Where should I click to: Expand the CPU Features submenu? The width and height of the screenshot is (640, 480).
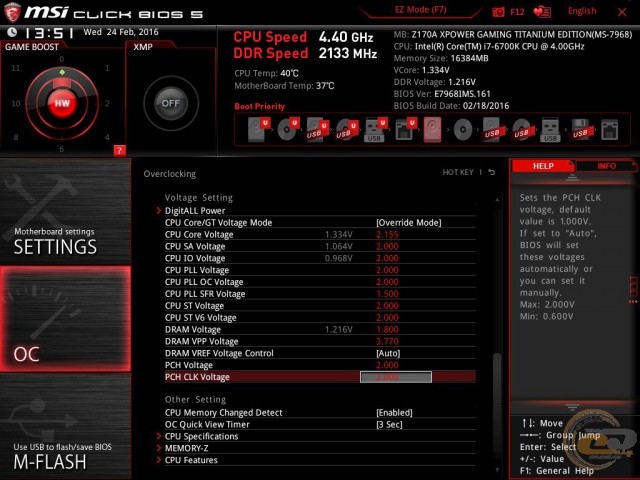click(191, 460)
